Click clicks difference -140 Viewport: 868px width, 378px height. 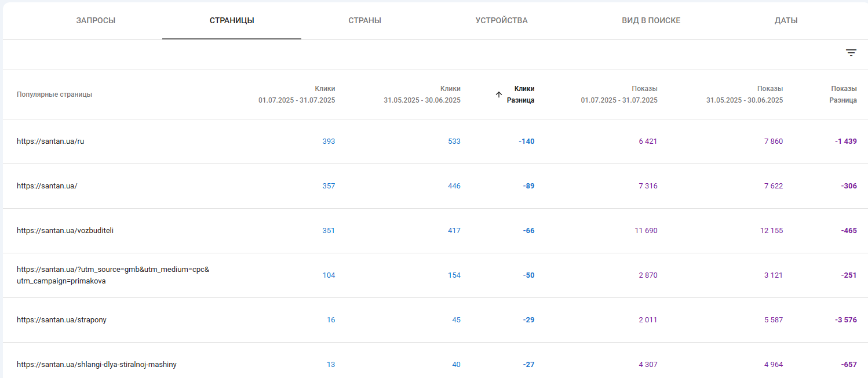pyautogui.click(x=527, y=141)
